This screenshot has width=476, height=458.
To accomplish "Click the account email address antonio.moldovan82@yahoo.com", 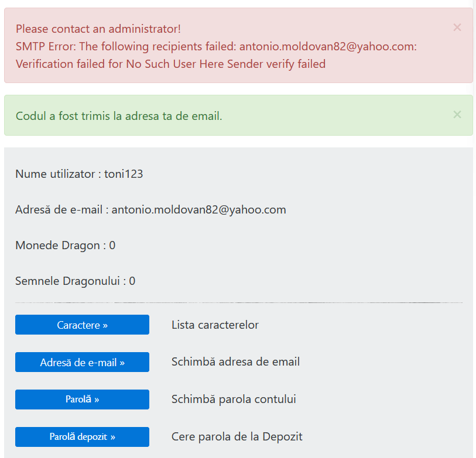I will (x=199, y=209).
